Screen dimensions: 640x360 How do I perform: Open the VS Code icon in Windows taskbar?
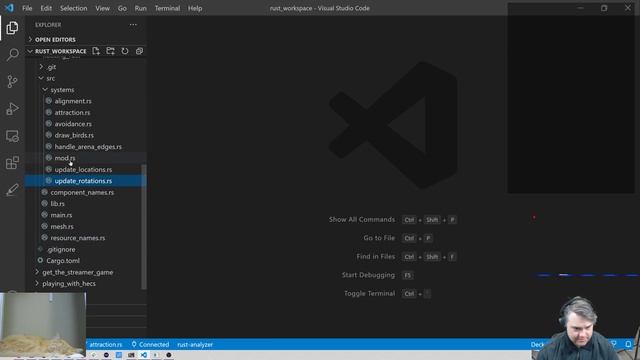144,355
